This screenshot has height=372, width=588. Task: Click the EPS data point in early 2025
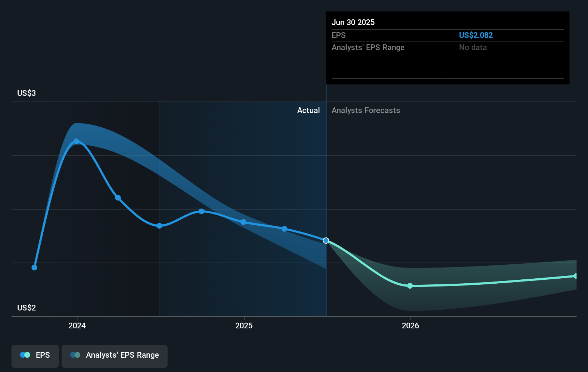[x=284, y=229]
